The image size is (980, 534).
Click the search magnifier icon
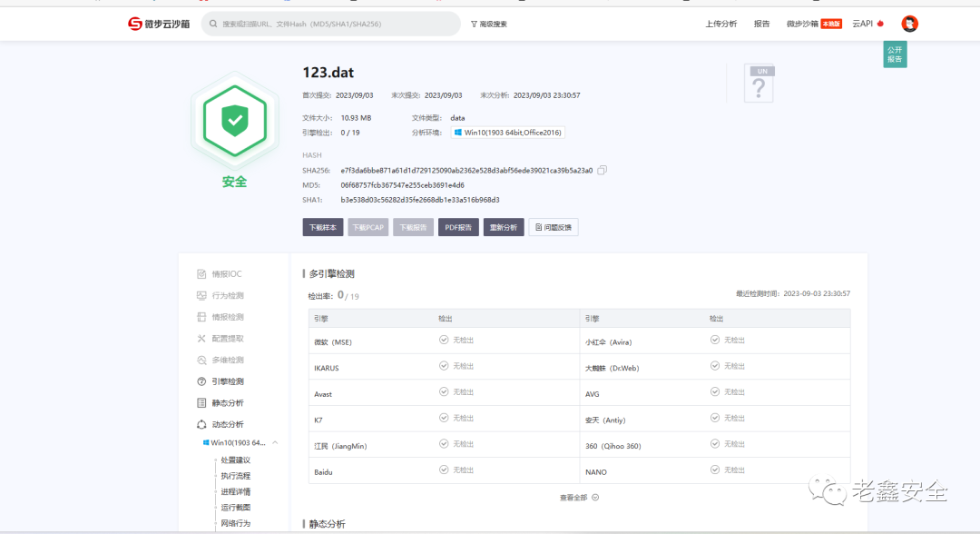coord(213,24)
